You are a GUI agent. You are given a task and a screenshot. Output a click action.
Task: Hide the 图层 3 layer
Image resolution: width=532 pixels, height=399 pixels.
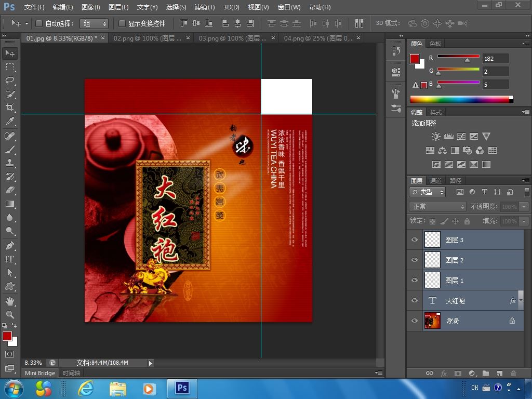[415, 240]
